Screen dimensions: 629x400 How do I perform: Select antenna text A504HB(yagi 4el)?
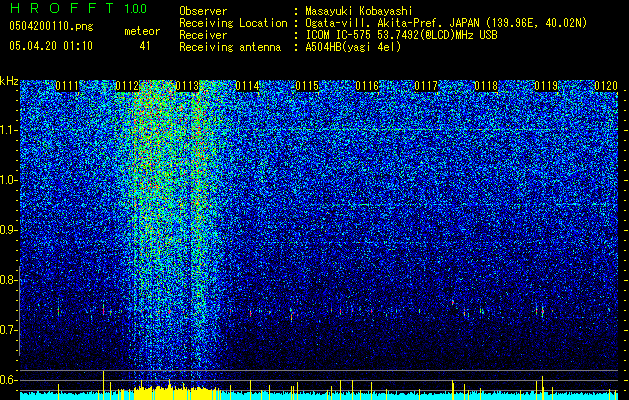353,47
